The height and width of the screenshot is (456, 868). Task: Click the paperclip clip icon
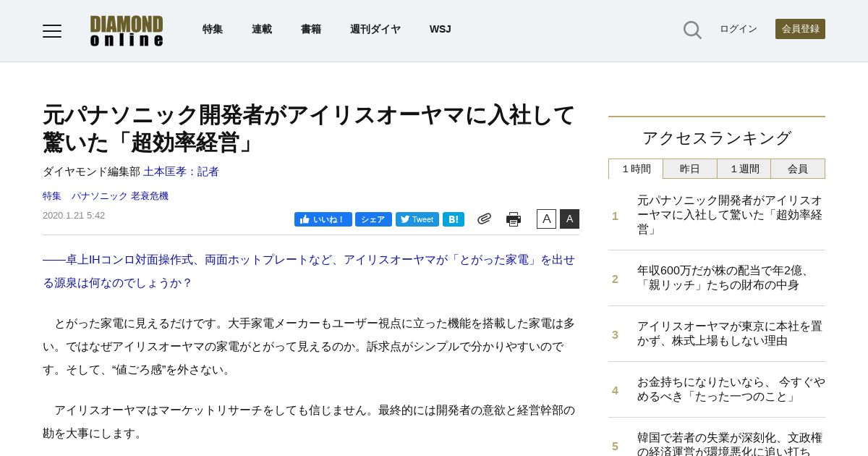pyautogui.click(x=484, y=219)
